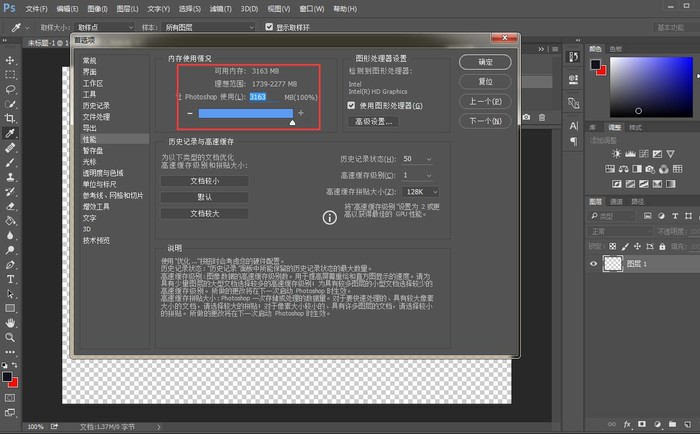Add Color Balance adjustment
Screen dimensions: 700x434
(x=623, y=169)
